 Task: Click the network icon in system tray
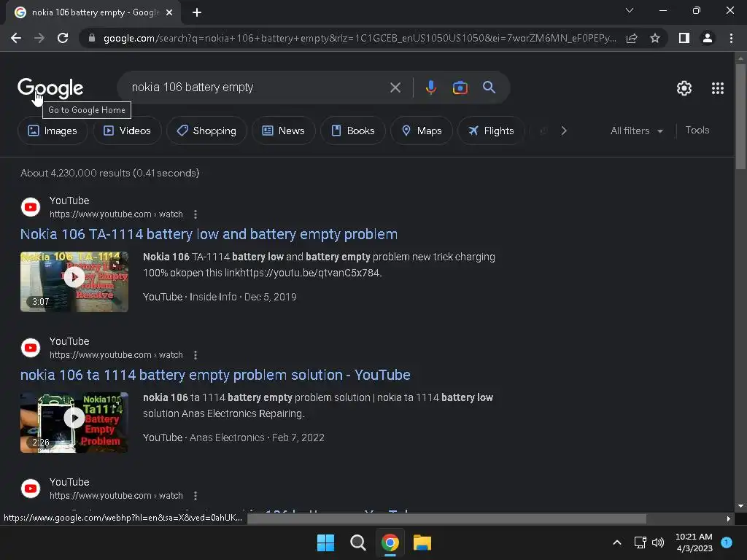coord(640,542)
